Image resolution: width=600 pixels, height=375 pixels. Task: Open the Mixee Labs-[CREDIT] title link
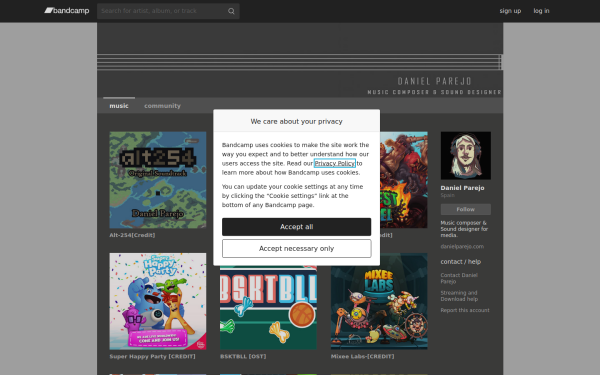pyautogui.click(x=362, y=357)
